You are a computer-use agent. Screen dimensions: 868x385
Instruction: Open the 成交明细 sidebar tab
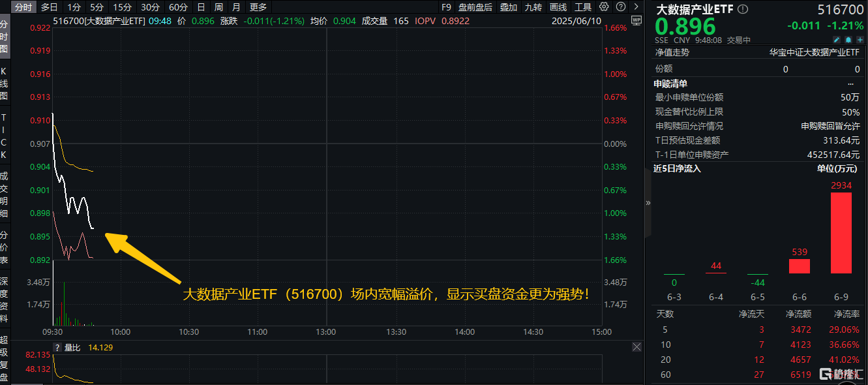5,194
